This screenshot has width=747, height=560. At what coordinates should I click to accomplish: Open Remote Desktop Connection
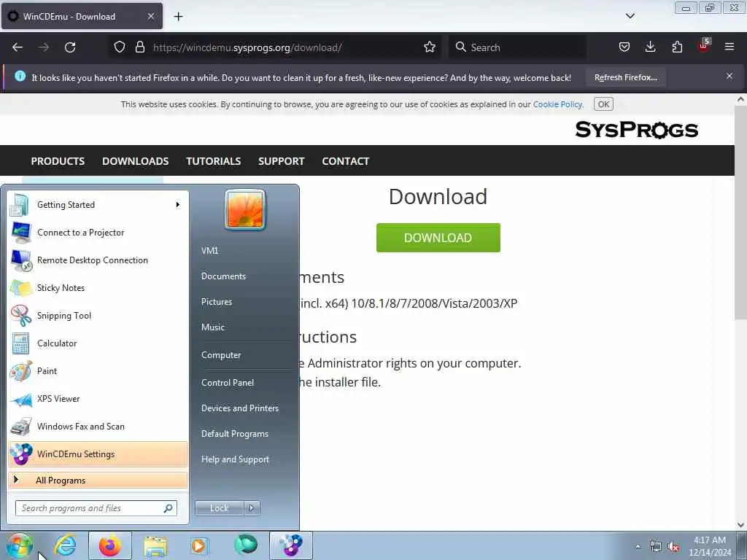click(98, 260)
